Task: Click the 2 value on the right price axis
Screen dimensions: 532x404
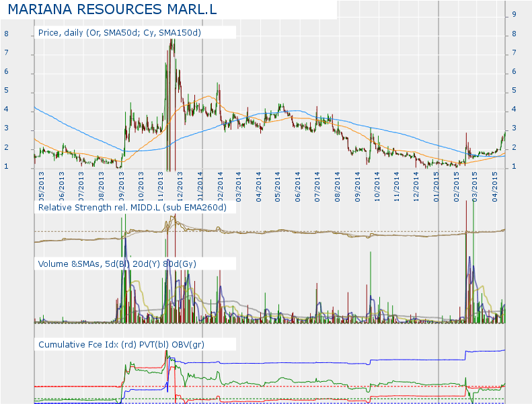Action: (x=514, y=147)
